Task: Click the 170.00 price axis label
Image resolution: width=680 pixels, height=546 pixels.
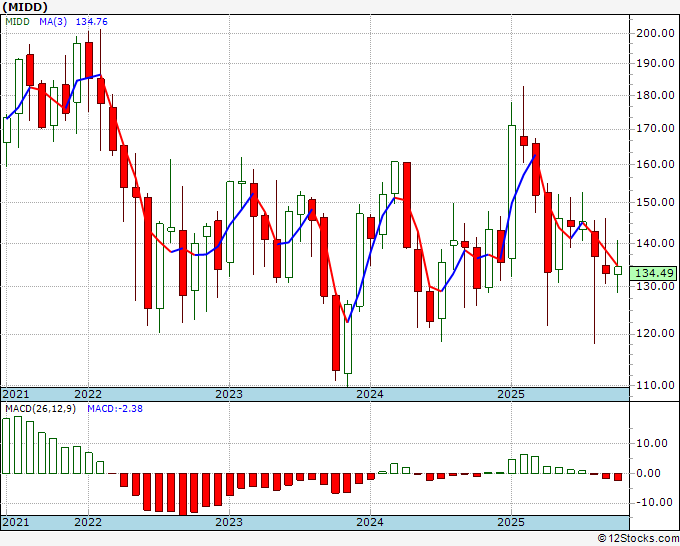Action: point(655,128)
